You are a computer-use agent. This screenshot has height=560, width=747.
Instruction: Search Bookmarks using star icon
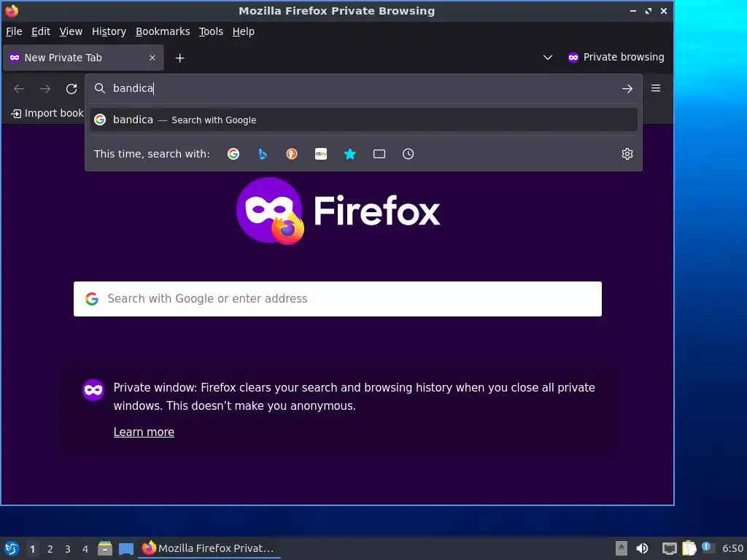point(350,154)
